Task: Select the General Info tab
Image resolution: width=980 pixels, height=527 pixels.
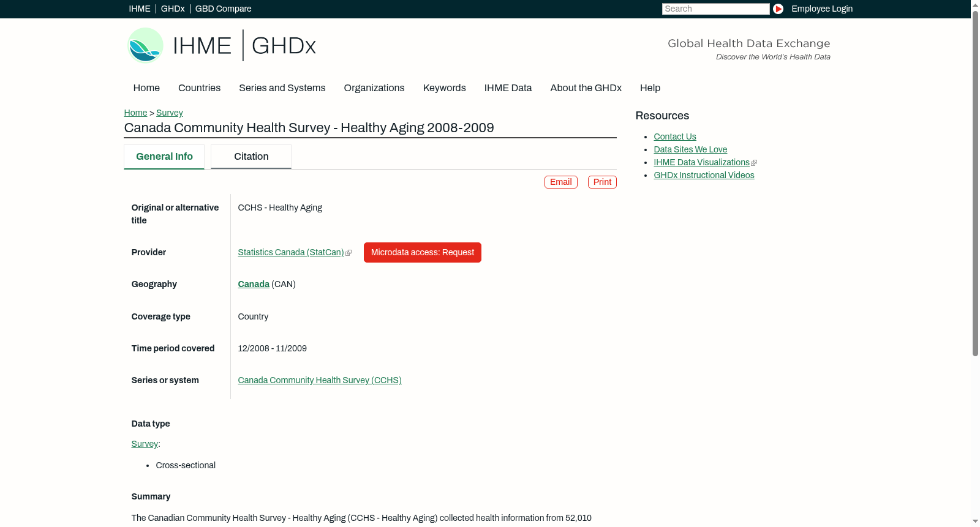Action: 164,157
